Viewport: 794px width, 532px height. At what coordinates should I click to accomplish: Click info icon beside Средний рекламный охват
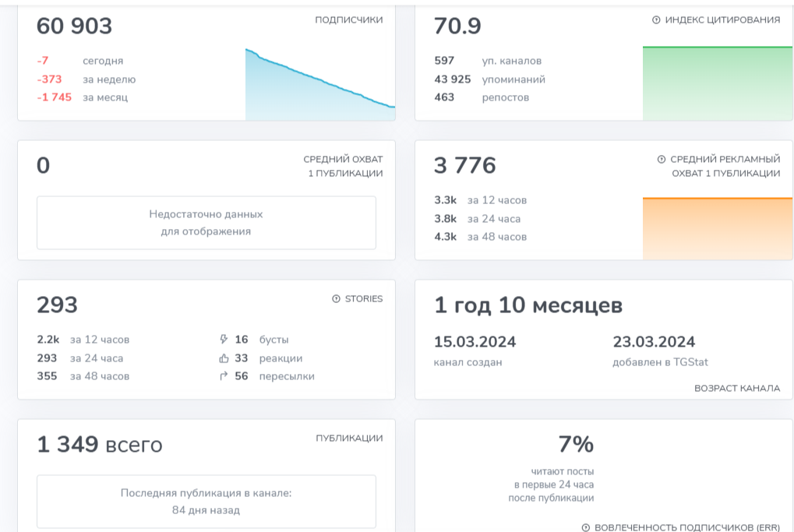tap(662, 160)
